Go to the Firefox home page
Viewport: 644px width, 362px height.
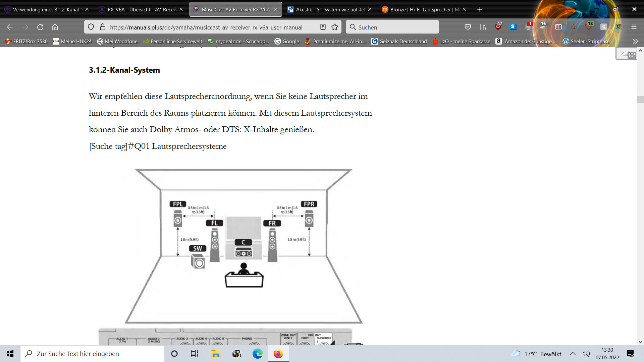click(55, 27)
